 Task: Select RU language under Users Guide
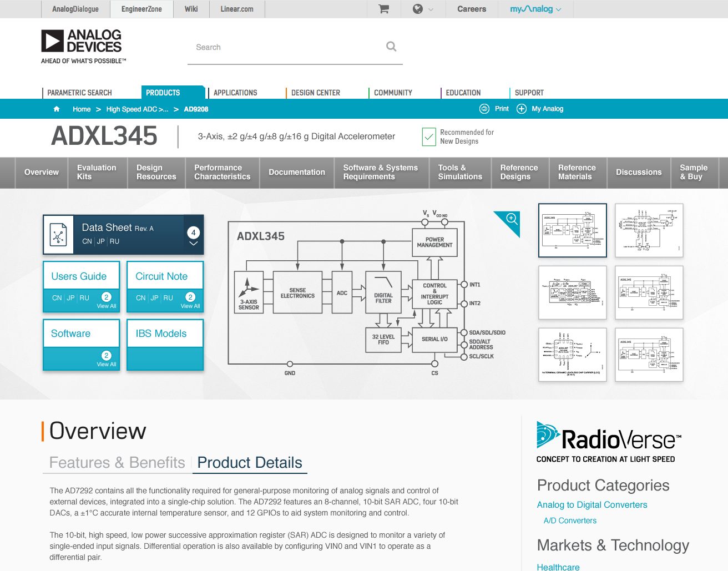click(x=84, y=298)
